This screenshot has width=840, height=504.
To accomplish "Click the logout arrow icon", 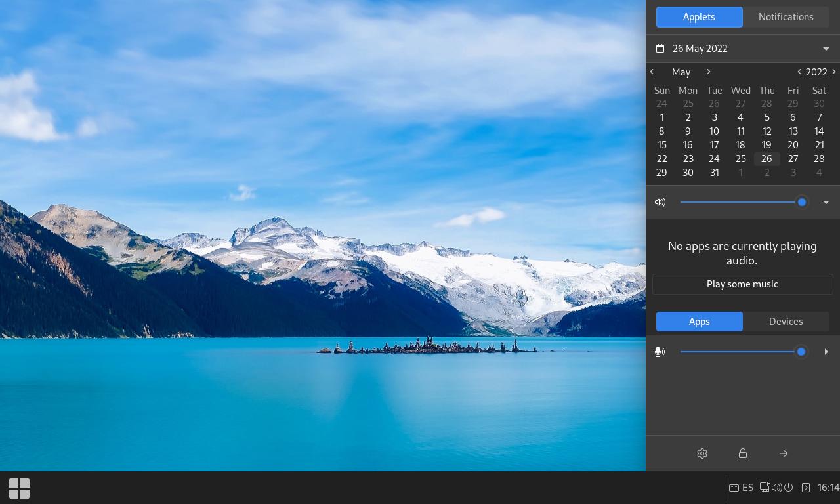I will click(784, 453).
